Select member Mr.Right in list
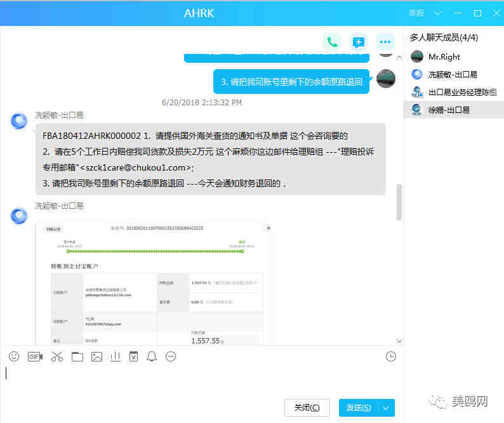Screen dimensions: 504x423 (x=454, y=57)
